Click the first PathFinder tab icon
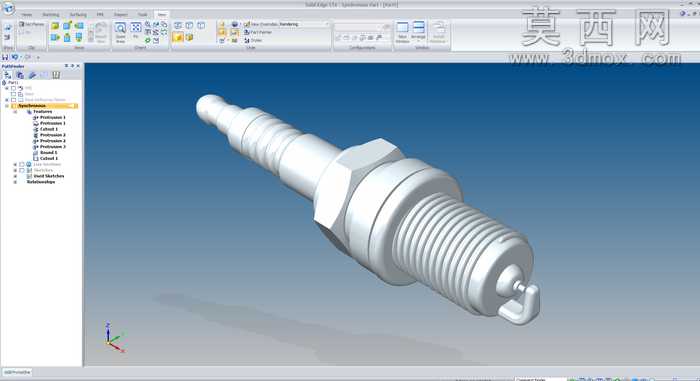Image resolution: width=700 pixels, height=381 pixels. (8, 75)
